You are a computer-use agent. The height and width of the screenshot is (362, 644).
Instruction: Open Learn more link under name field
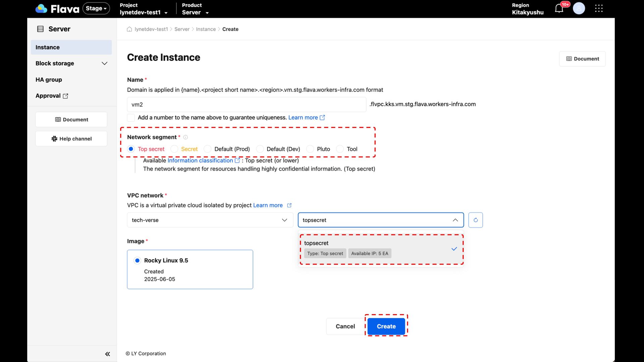(303, 118)
